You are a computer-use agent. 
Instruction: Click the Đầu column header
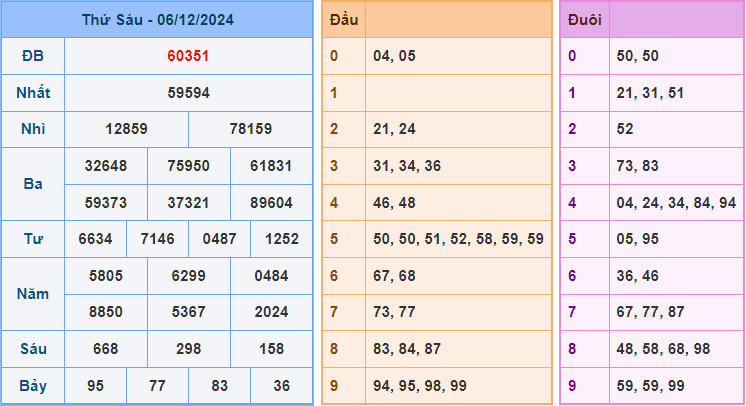pos(343,19)
